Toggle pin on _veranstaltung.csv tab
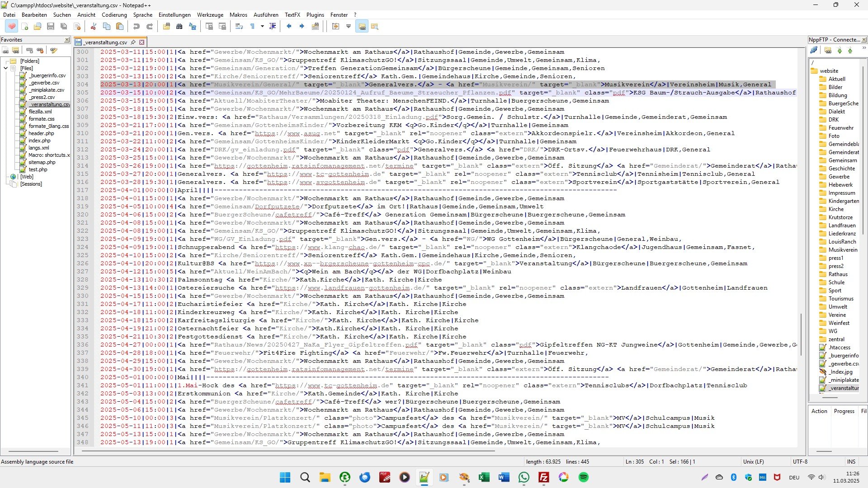The image size is (868, 488). pyautogui.click(x=133, y=42)
